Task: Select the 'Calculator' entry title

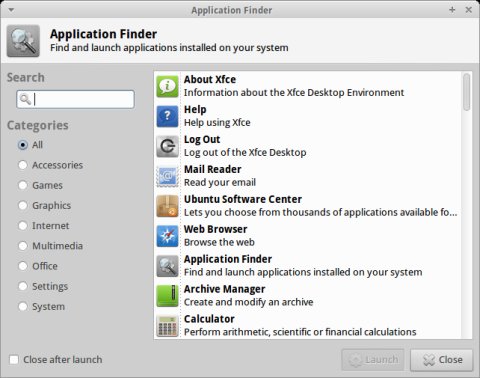Action: (209, 319)
